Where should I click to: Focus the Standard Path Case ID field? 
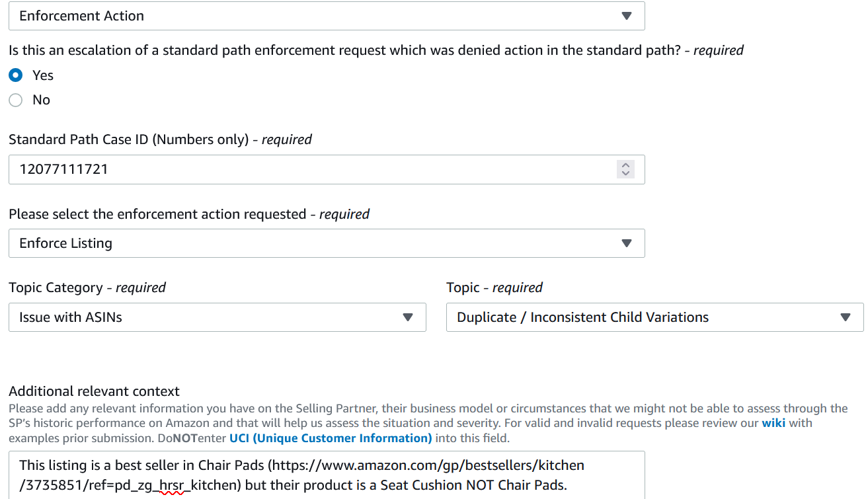311,169
